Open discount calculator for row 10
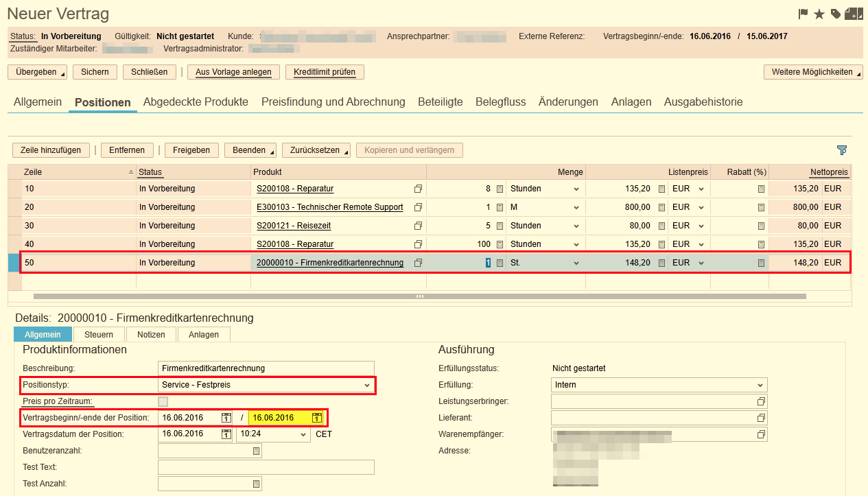868x496 pixels. click(x=761, y=189)
